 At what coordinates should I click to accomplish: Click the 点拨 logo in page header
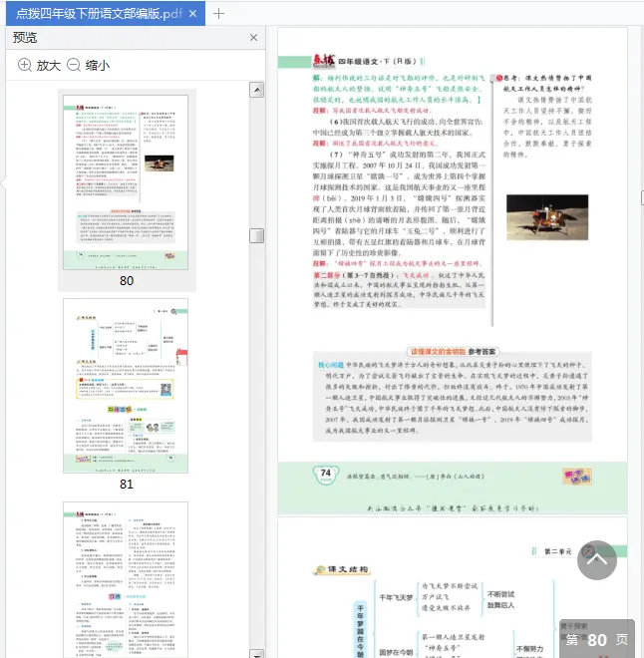324,61
